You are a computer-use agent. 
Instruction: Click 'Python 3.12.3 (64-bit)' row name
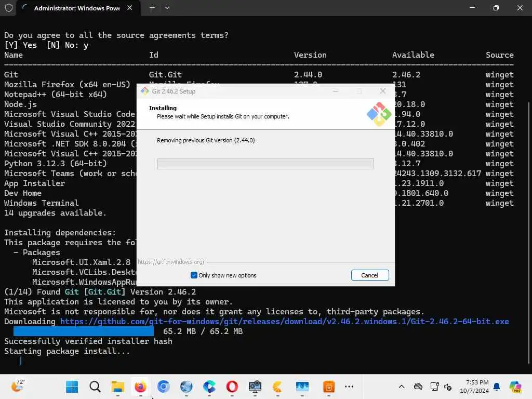click(x=55, y=164)
